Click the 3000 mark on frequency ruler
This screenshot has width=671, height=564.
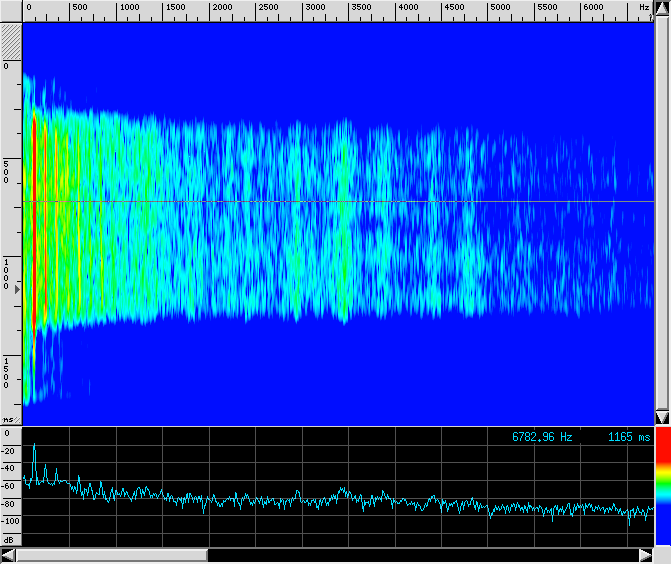click(x=314, y=8)
